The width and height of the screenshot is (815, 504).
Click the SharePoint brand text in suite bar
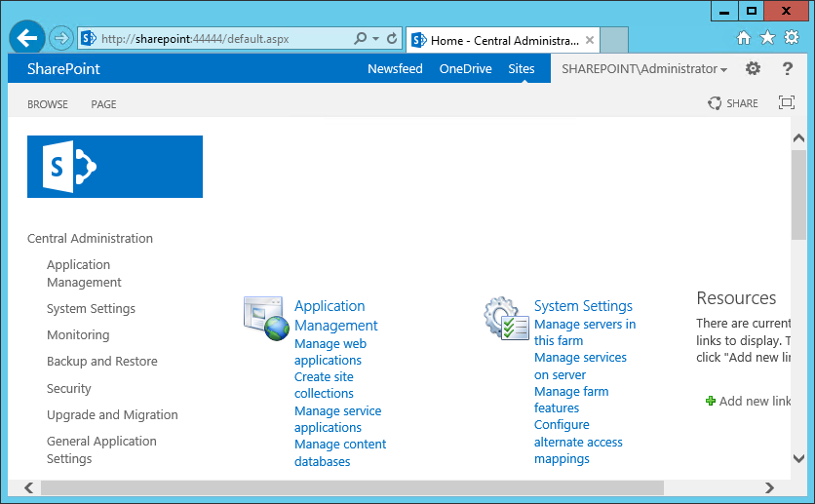click(63, 68)
